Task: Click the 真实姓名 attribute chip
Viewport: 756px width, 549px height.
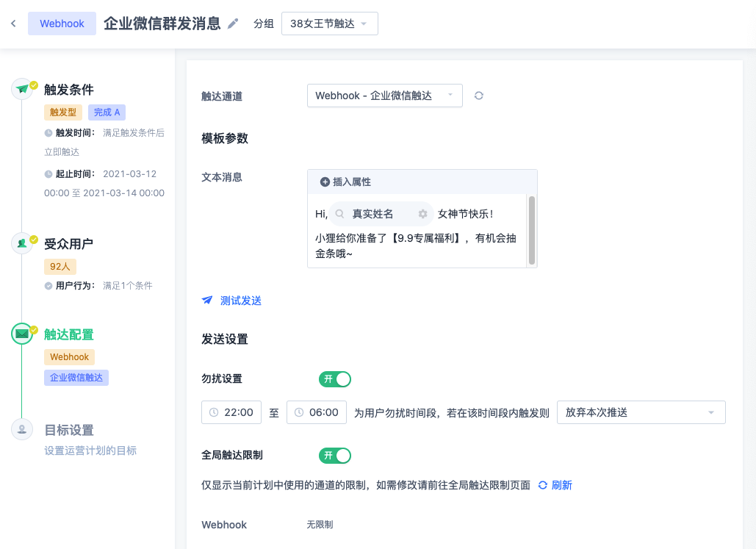Action: tap(381, 214)
